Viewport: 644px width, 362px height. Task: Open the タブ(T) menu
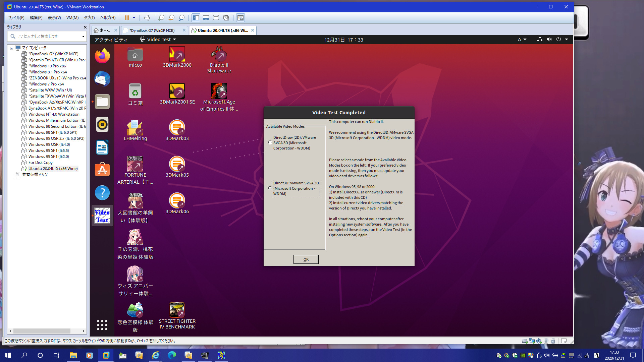tap(90, 18)
